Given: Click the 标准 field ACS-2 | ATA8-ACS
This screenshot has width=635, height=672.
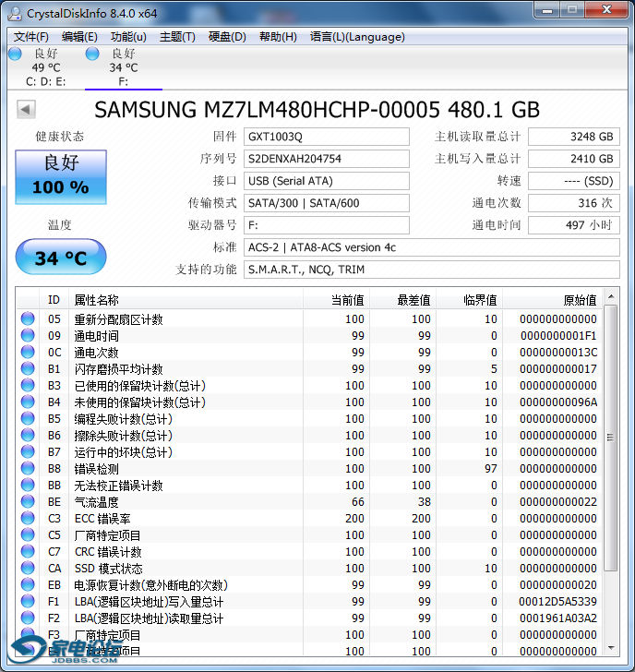Looking at the screenshot, I should [431, 247].
